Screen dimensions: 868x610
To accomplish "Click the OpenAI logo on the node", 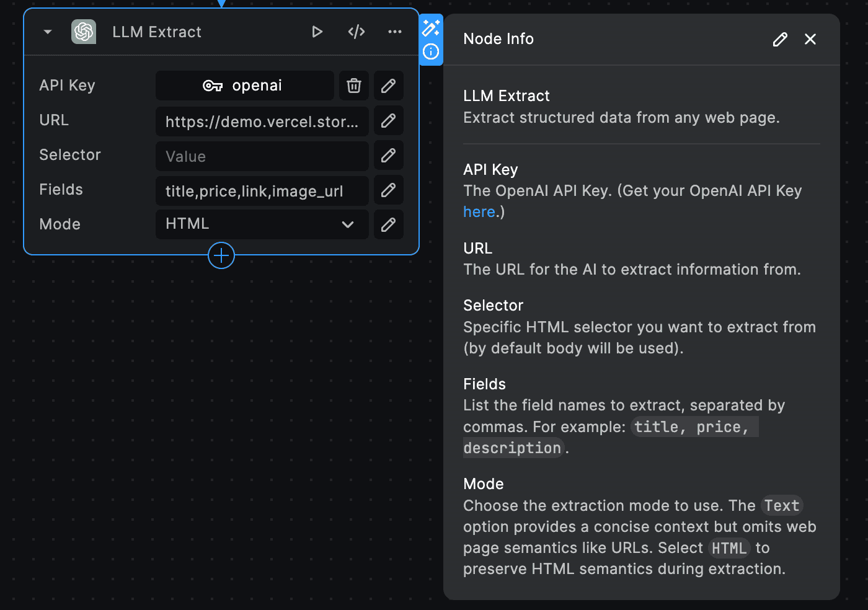I will (84, 32).
